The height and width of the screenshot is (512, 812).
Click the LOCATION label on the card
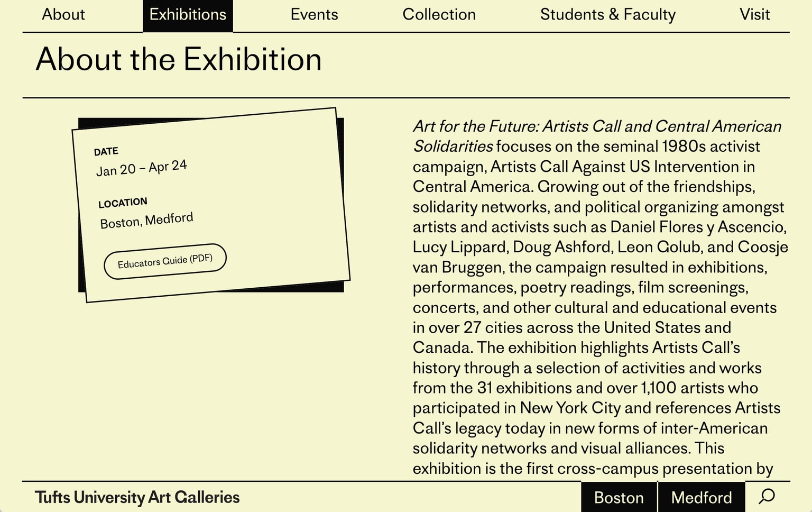[x=123, y=203]
